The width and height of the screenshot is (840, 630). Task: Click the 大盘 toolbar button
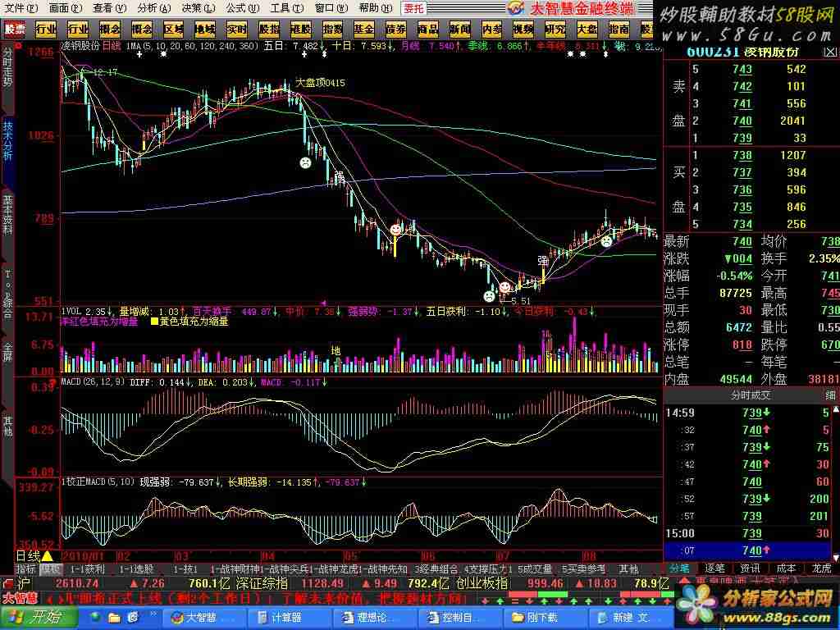(587, 29)
